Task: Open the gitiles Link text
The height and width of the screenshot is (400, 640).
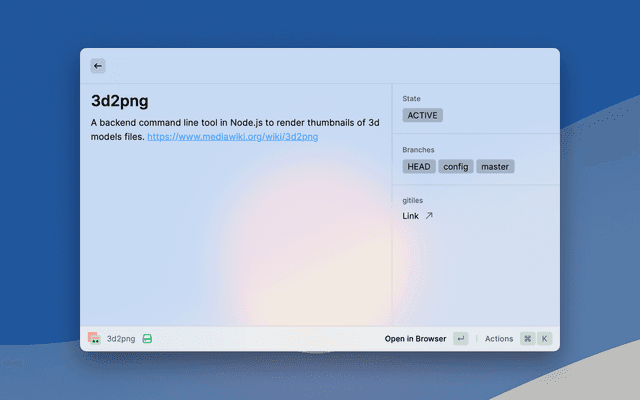Action: 410,216
